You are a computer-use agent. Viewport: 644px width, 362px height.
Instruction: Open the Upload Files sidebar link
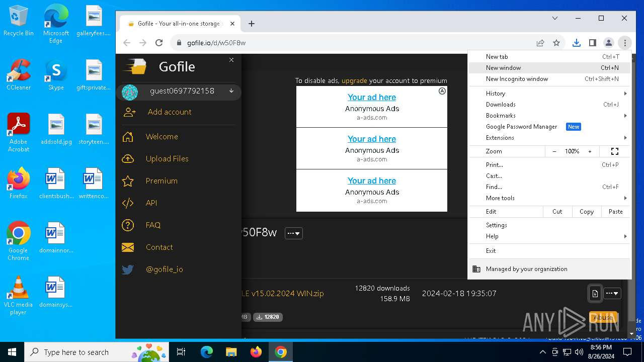[x=167, y=159]
